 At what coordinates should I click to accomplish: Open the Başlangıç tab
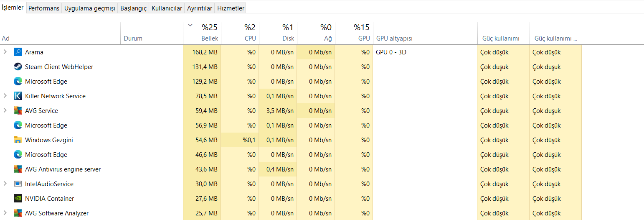133,8
